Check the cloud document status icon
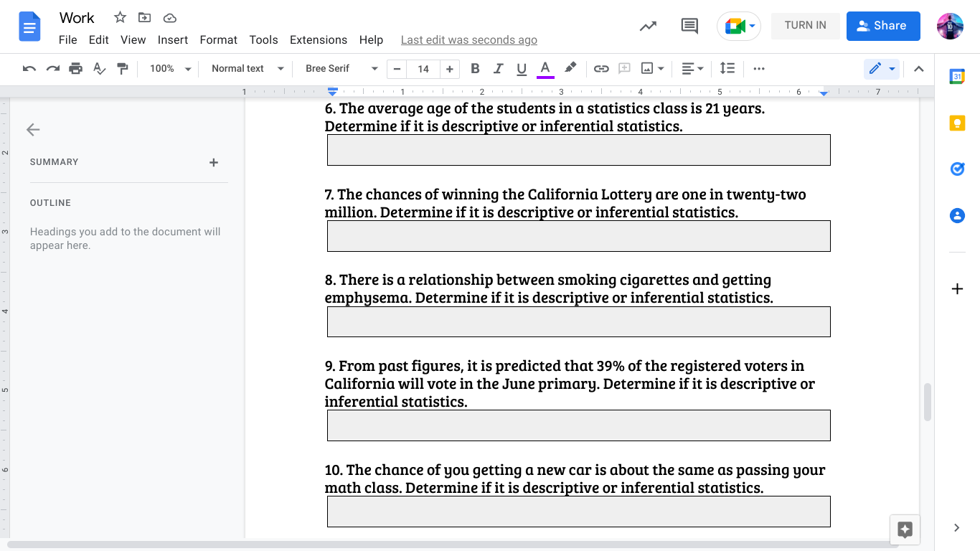The image size is (980, 551). pos(170,17)
